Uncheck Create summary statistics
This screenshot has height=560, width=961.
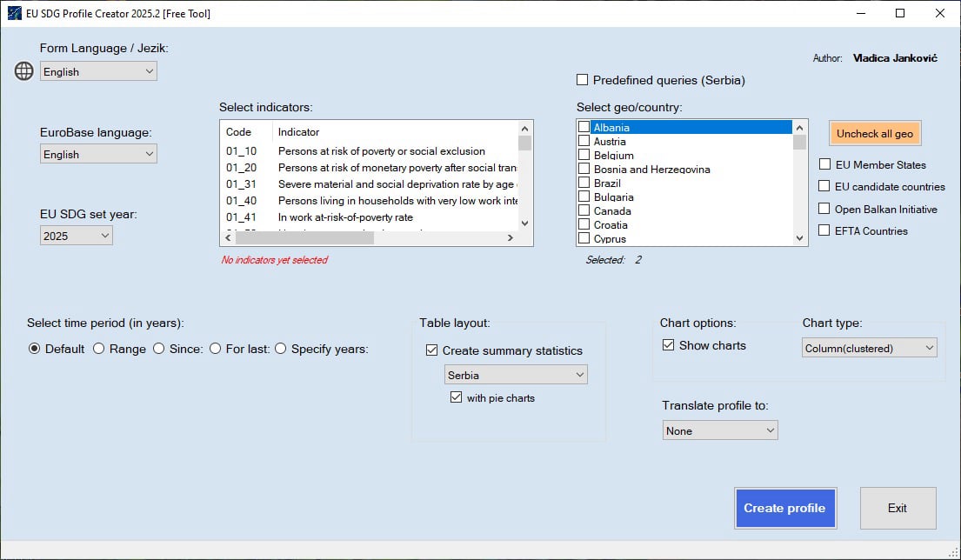point(432,350)
